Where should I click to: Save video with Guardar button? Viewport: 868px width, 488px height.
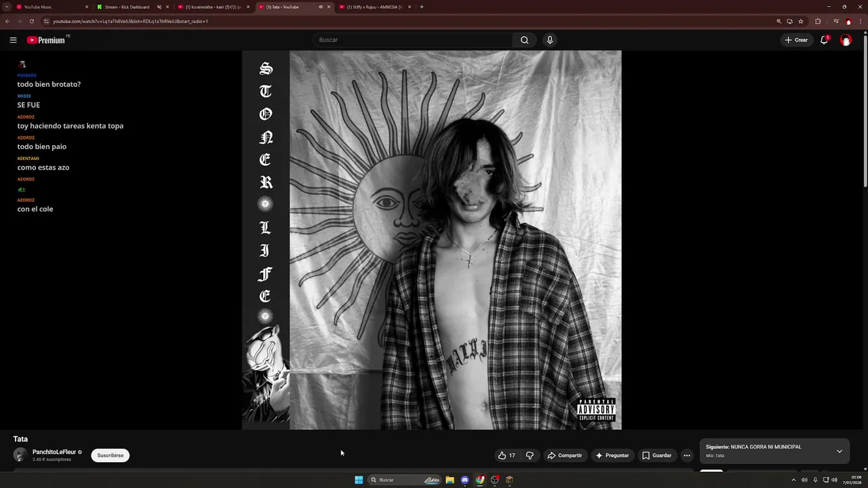click(x=657, y=455)
